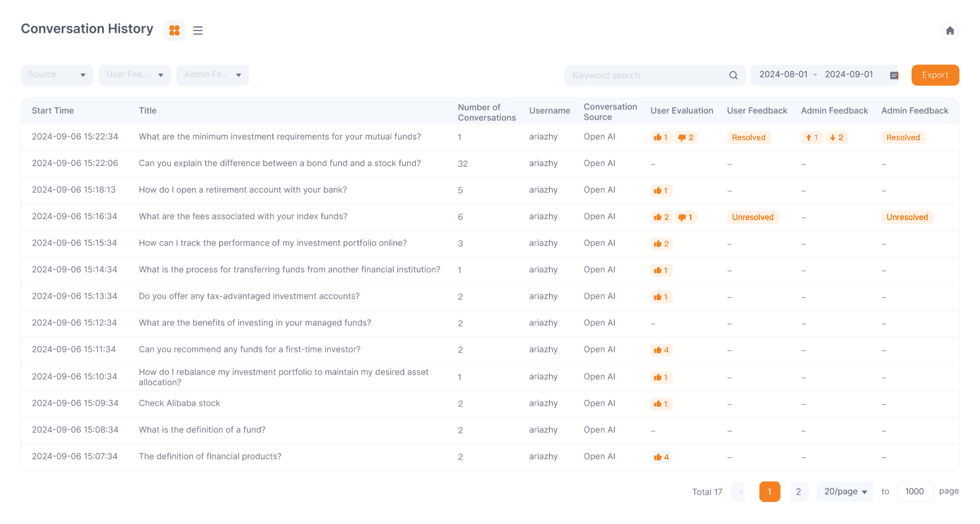Image resolution: width=980 pixels, height=524 pixels.
Task: Click Unresolved tag under User Feedback column
Action: coord(753,217)
